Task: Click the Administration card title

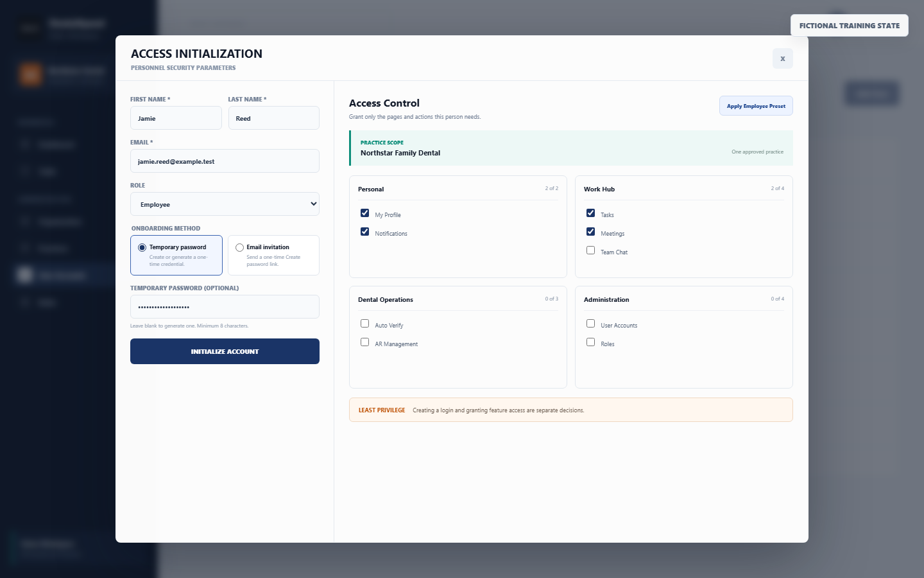Action: [x=606, y=300]
